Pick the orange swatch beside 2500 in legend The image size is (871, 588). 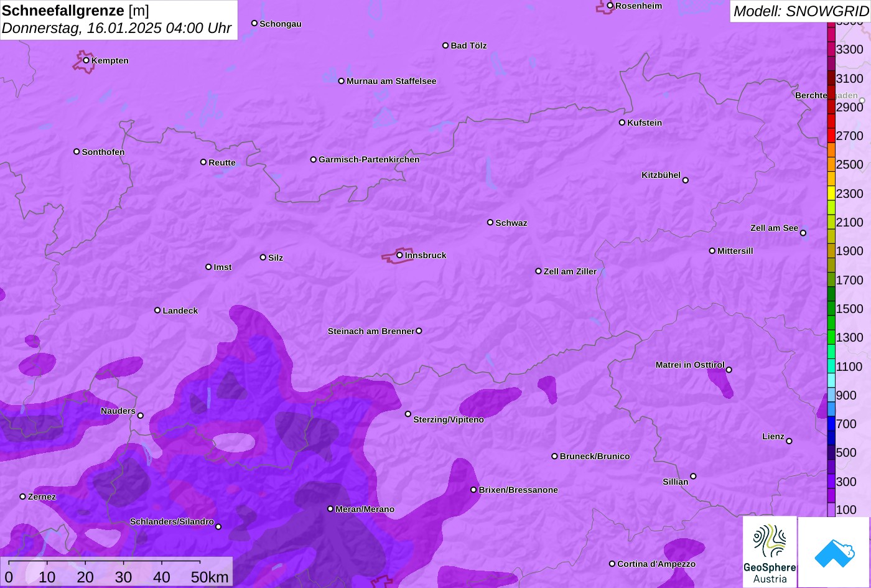pos(831,164)
